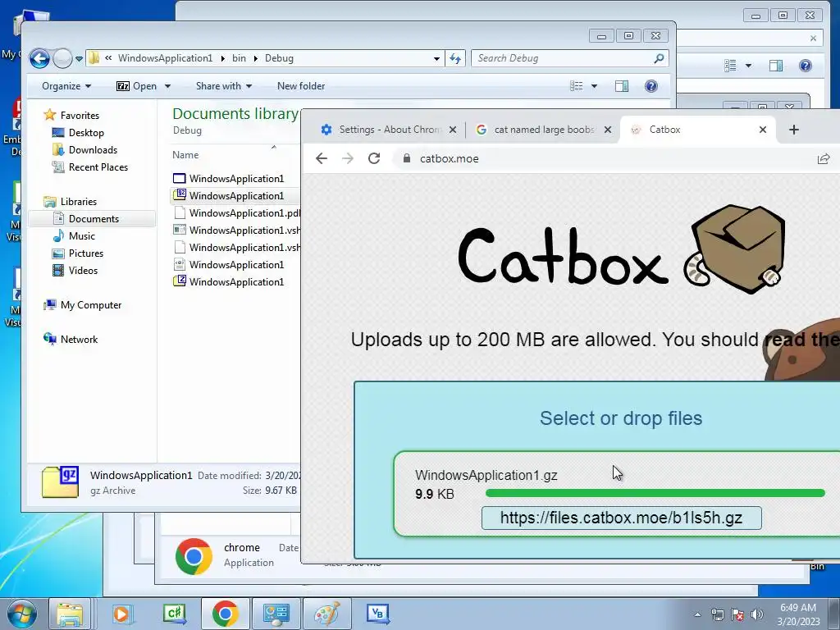Image resolution: width=840 pixels, height=630 pixels.
Task: Close the Settings - About Chrome tab
Action: coord(453,130)
